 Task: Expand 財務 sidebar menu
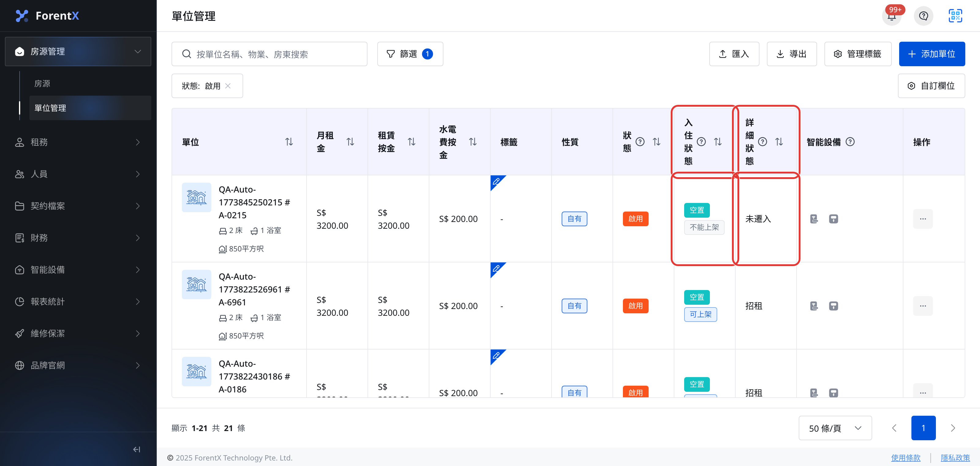78,238
